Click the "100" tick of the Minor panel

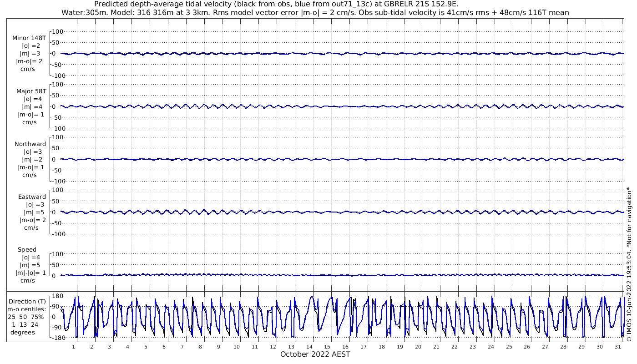[57, 31]
